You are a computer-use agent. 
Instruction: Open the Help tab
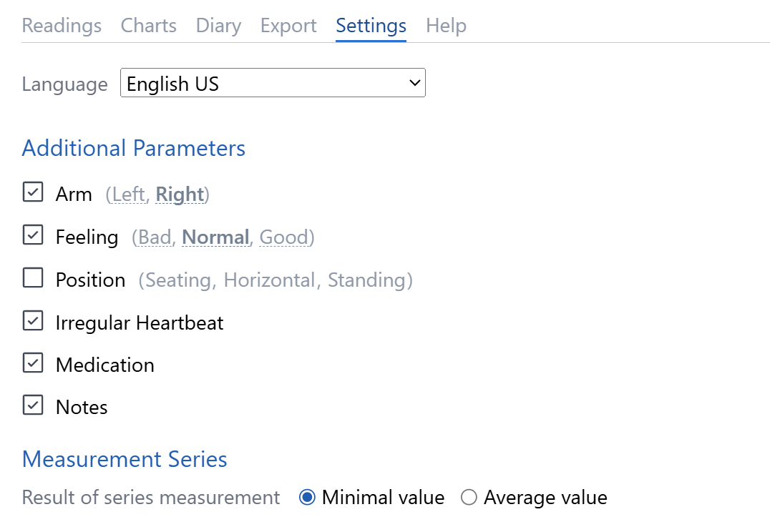[446, 26]
